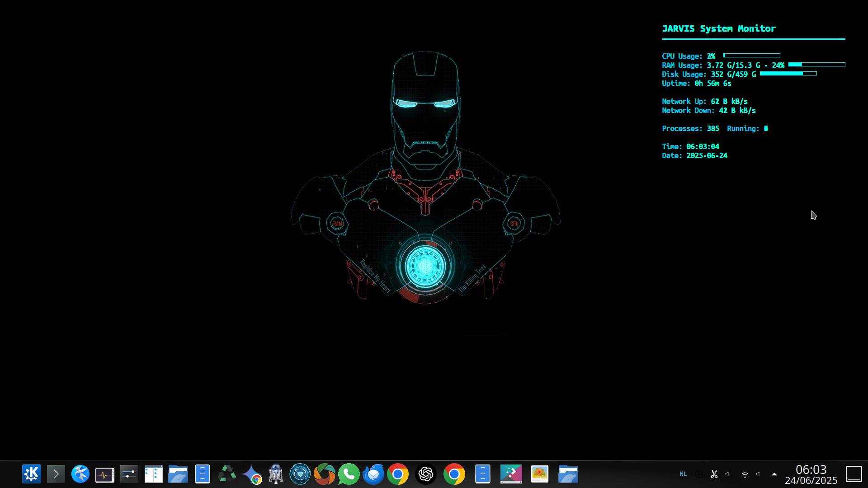This screenshot has width=868, height=488.
Task: Toggle the microphone tray icon
Action: tap(759, 474)
